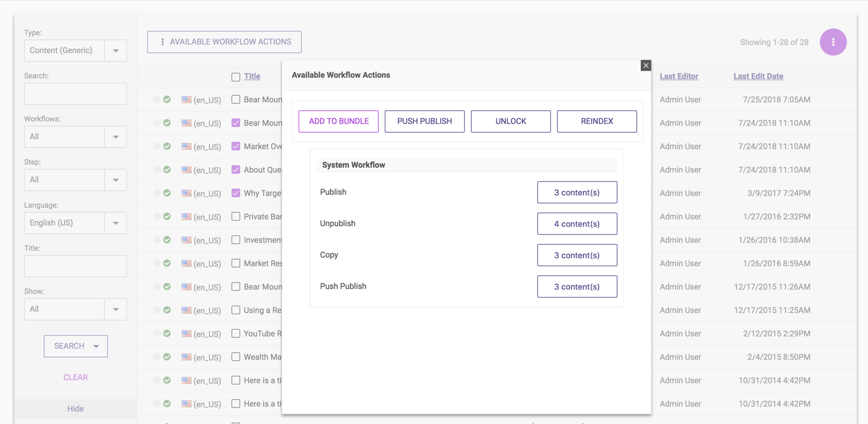This screenshot has width=868, height=424.
Task: Uncheck the Market Overview row checkbox
Action: tap(236, 146)
